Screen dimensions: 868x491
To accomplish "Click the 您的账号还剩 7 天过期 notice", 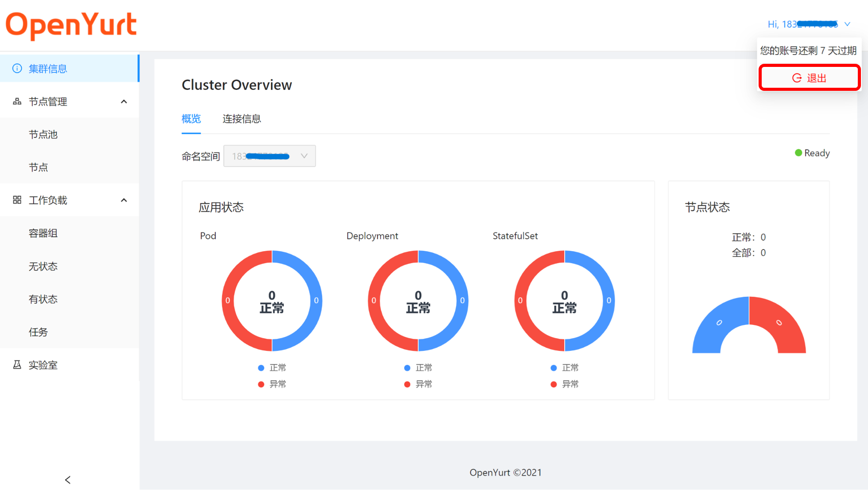I will tap(808, 51).
